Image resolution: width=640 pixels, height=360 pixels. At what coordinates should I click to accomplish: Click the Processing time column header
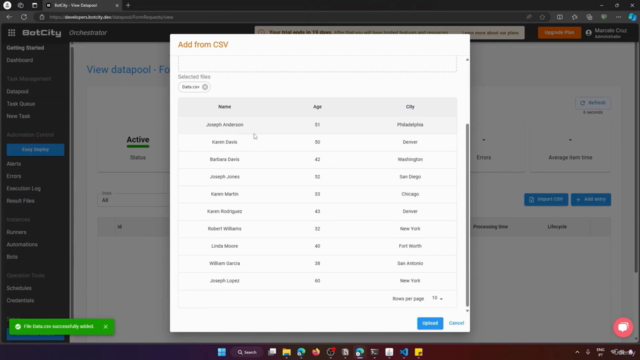click(x=490, y=227)
